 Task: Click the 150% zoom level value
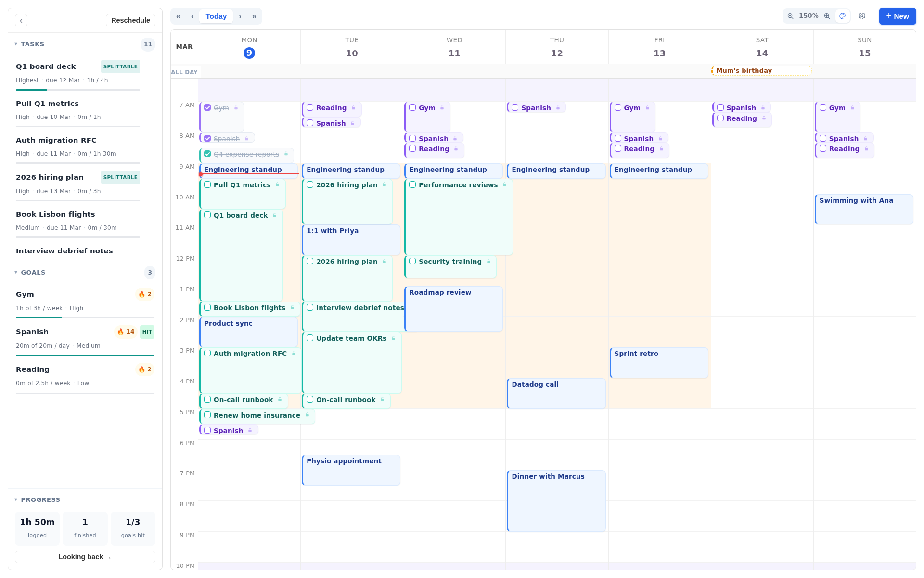pos(808,16)
